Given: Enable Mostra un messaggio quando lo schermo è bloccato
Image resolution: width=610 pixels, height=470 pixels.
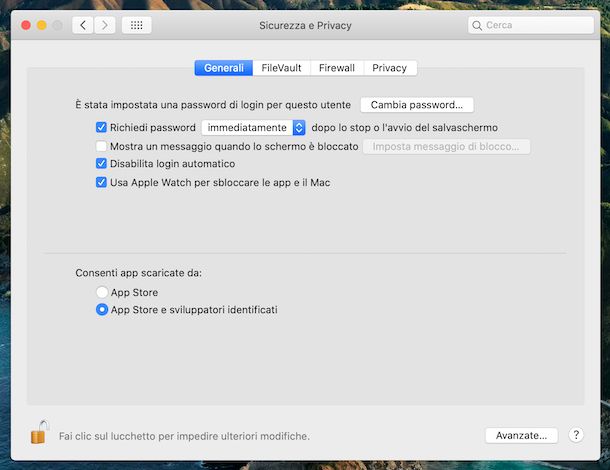Looking at the screenshot, I should 101,146.
